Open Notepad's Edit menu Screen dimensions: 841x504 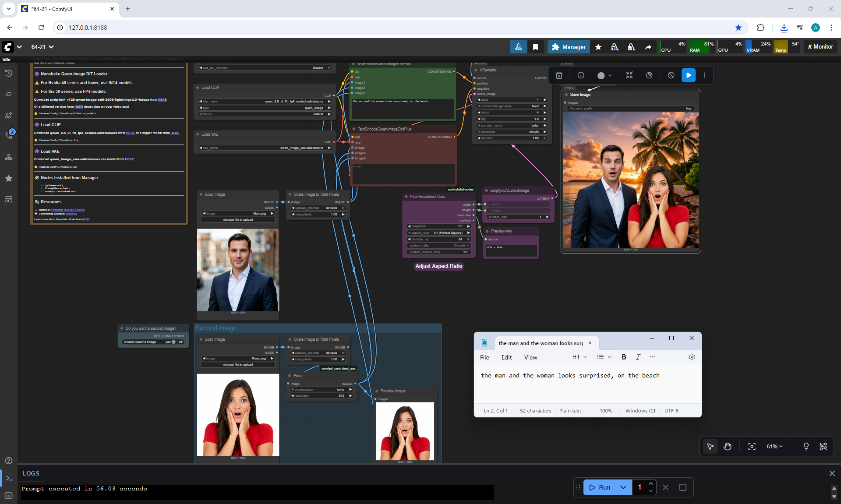tap(506, 357)
